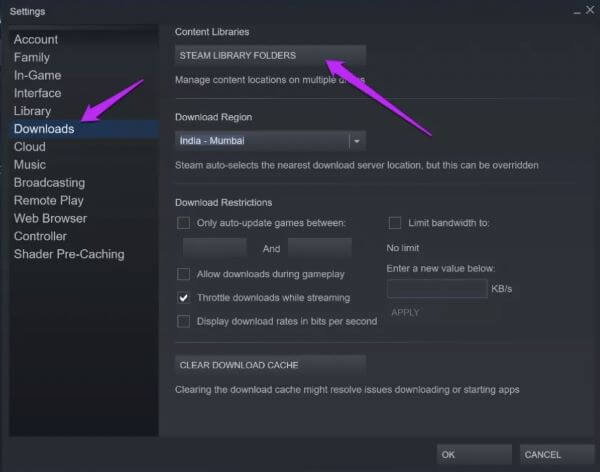Check the Limit bandwidth to box
Image resolution: width=600 pixels, height=472 pixels.
(x=395, y=223)
